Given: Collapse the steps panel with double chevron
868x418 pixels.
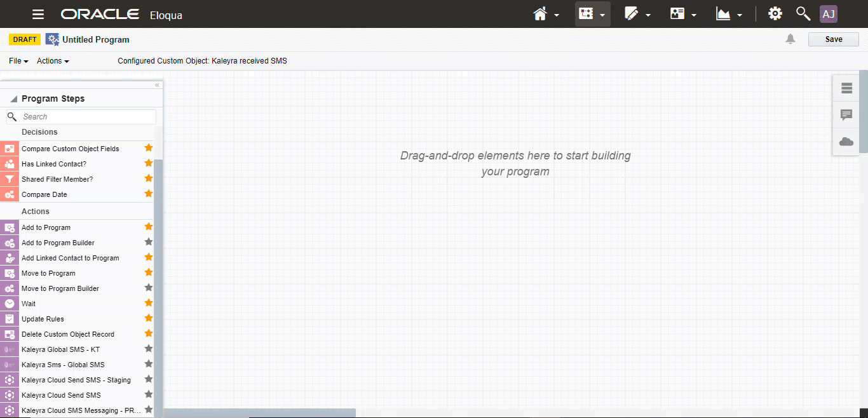Looking at the screenshot, I should coord(157,84).
